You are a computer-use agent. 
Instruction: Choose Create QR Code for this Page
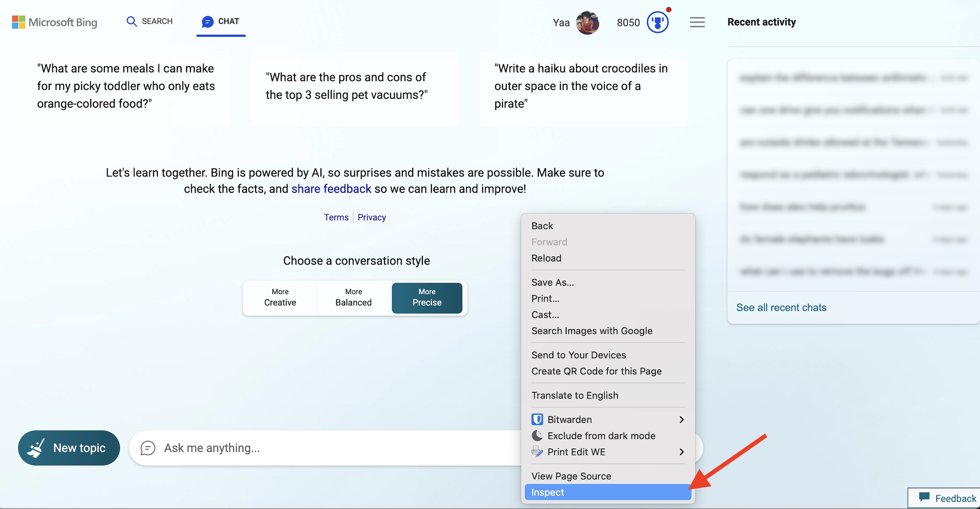click(608, 371)
